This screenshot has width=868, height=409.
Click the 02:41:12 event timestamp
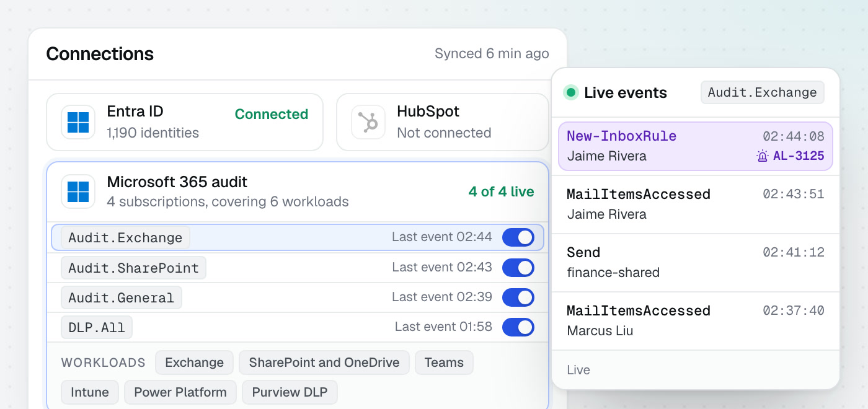point(794,253)
